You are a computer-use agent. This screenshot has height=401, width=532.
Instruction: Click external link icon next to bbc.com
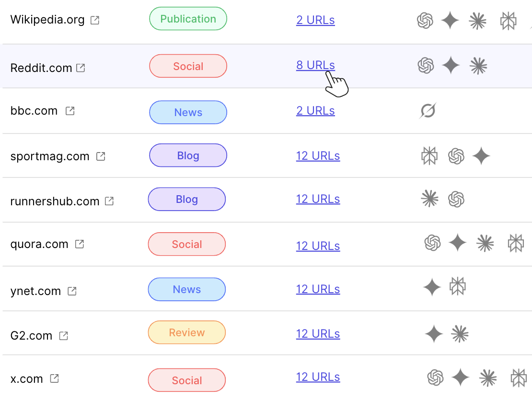pos(70,111)
